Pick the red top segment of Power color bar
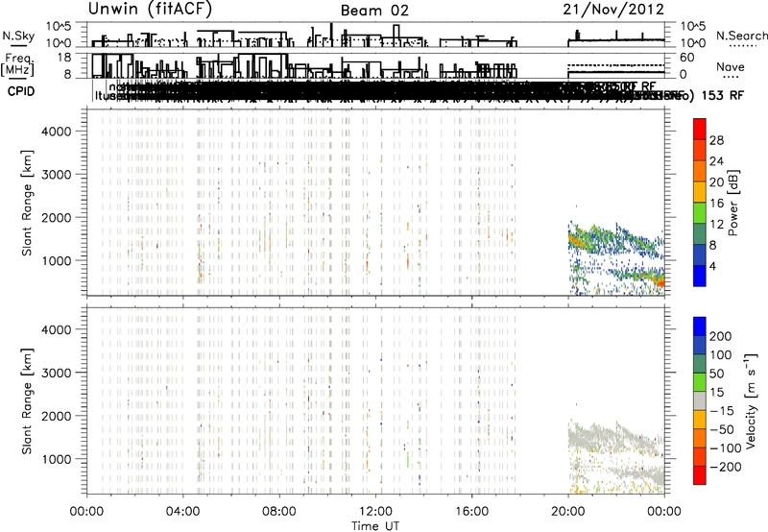The width and height of the screenshot is (768, 532). pyautogui.click(x=700, y=130)
